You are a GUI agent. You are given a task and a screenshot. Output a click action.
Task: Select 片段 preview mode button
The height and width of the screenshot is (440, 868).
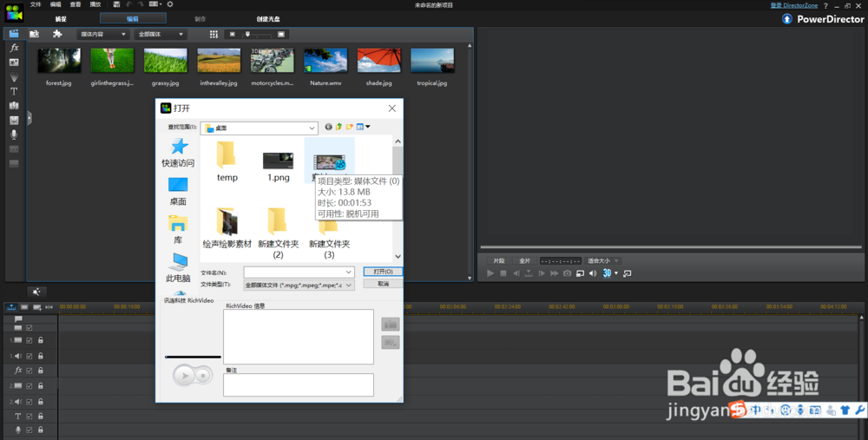pos(499,260)
